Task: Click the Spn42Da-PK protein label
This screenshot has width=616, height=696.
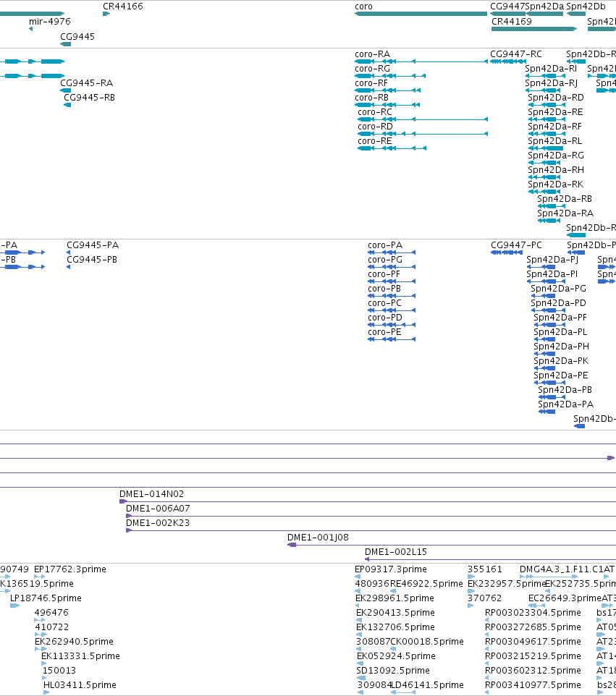Action: coord(561,360)
